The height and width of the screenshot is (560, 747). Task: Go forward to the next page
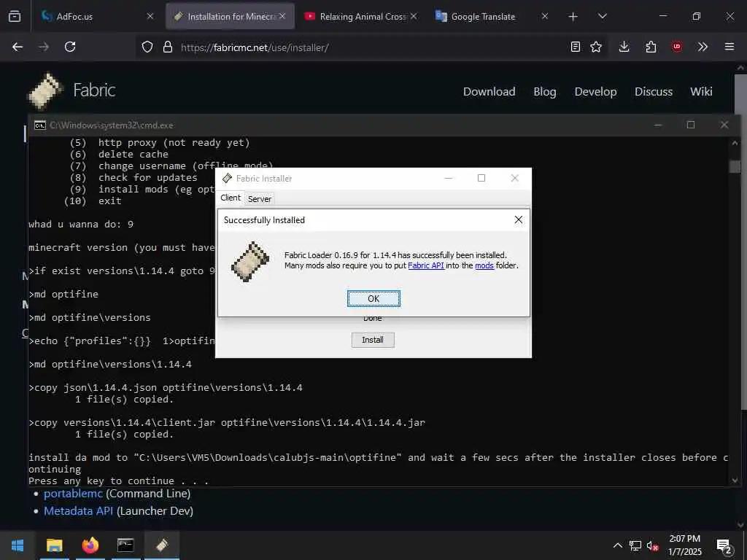[x=44, y=47]
